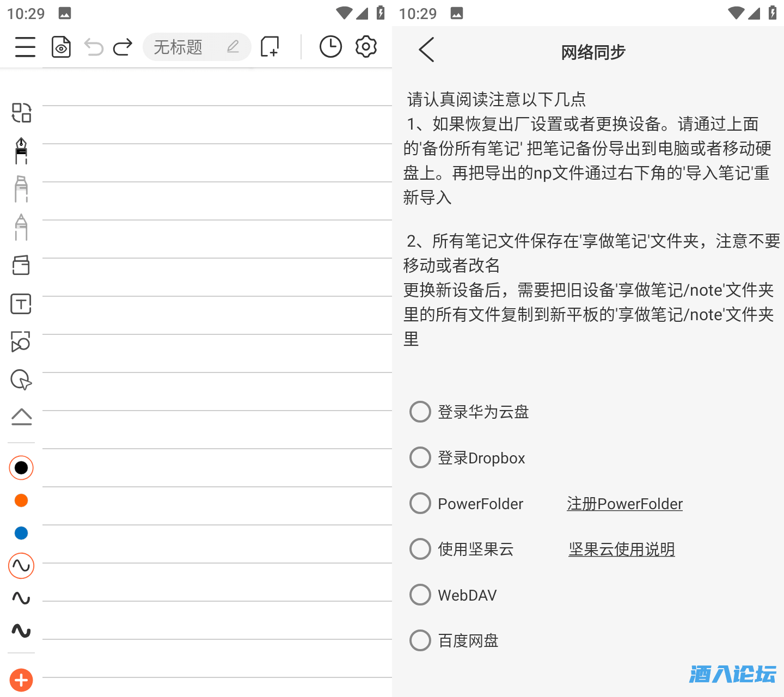Add a new page

pyautogui.click(x=270, y=47)
